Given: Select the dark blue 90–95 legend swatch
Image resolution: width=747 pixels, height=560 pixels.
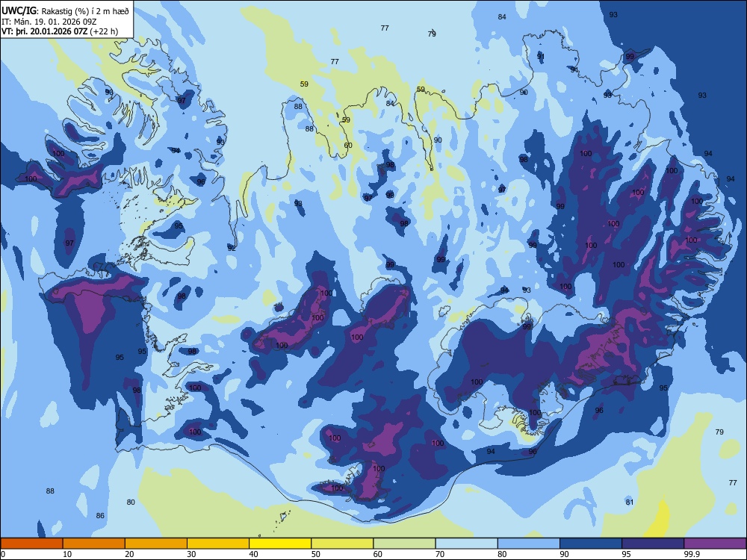Looking at the screenshot, I should pos(591,544).
